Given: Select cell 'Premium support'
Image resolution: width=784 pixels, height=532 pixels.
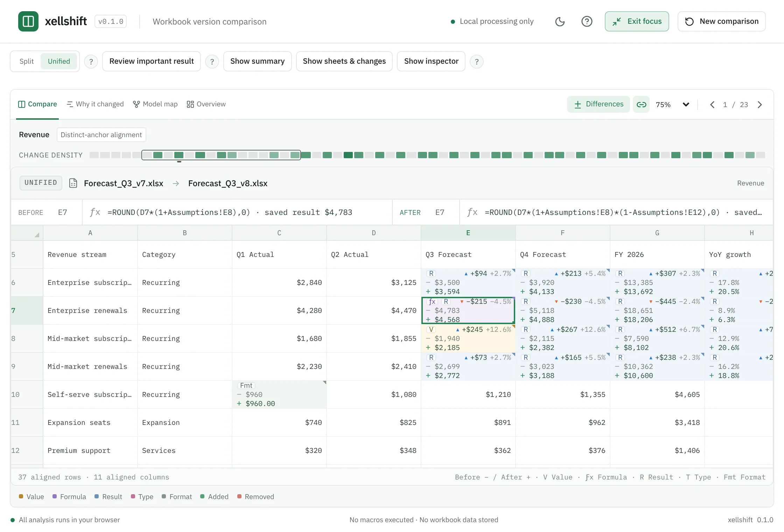Looking at the screenshot, I should point(90,450).
